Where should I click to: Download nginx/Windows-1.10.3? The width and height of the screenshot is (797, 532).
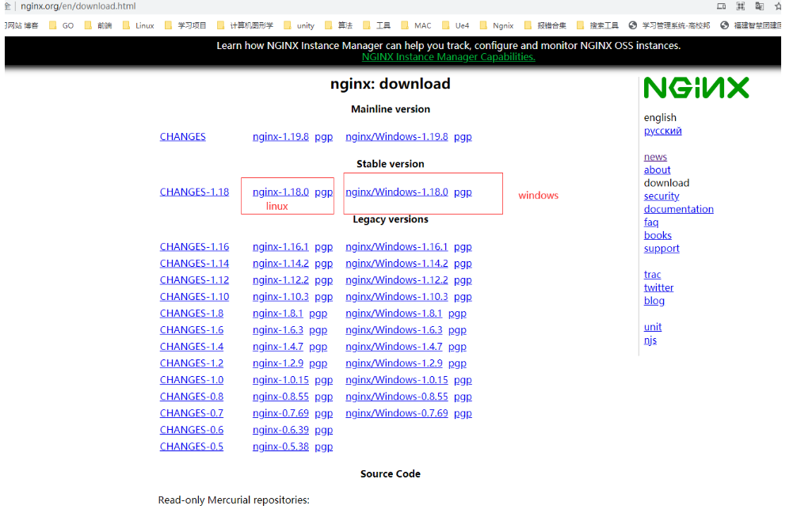coord(396,297)
